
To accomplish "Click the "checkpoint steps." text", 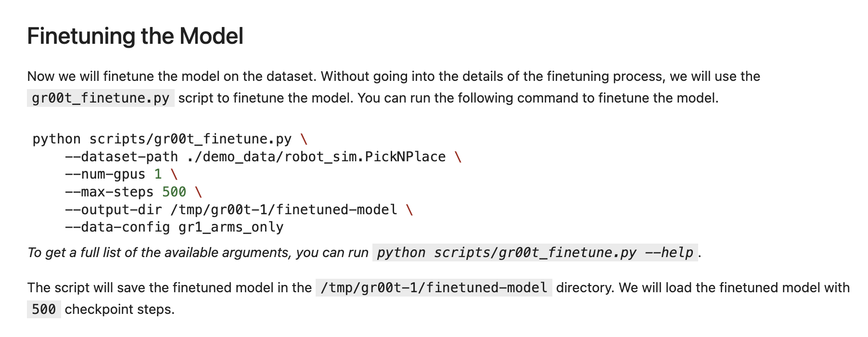I will [119, 310].
